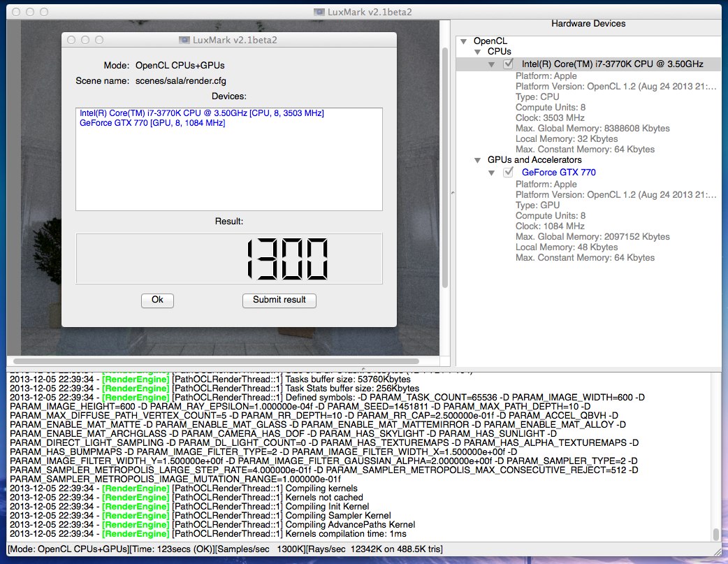Click the 1300 result display
728x564 pixels.
pos(229,259)
